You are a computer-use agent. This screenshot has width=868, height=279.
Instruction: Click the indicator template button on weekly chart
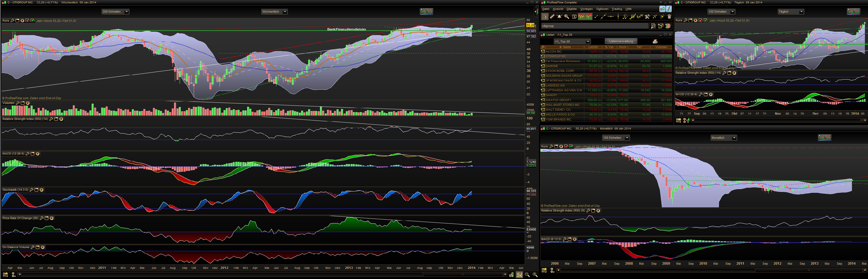tap(426, 12)
